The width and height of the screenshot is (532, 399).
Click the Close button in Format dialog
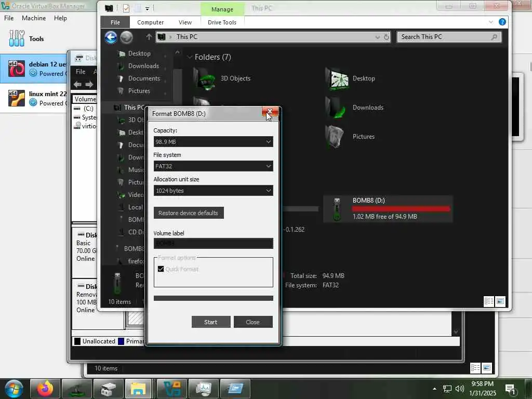click(x=253, y=322)
